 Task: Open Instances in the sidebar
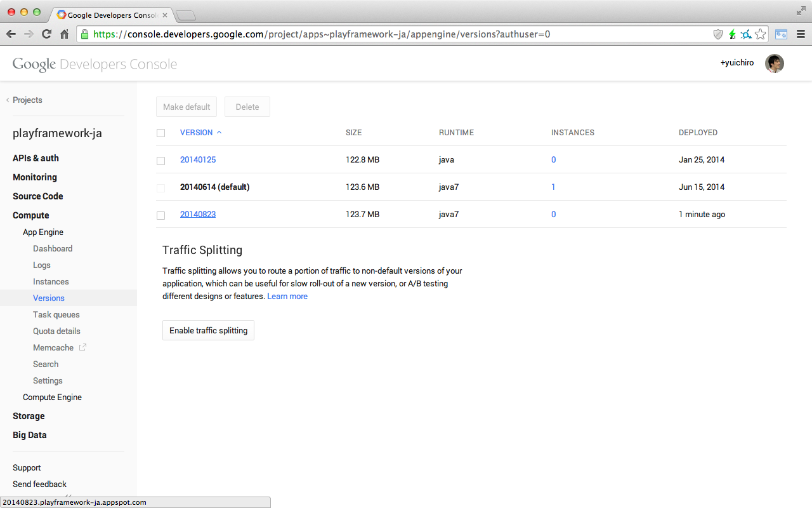[51, 282]
